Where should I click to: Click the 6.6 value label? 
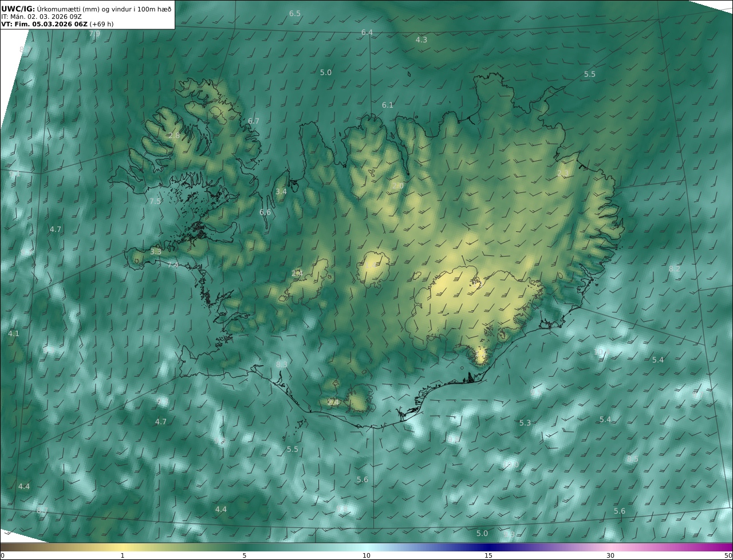265,212
